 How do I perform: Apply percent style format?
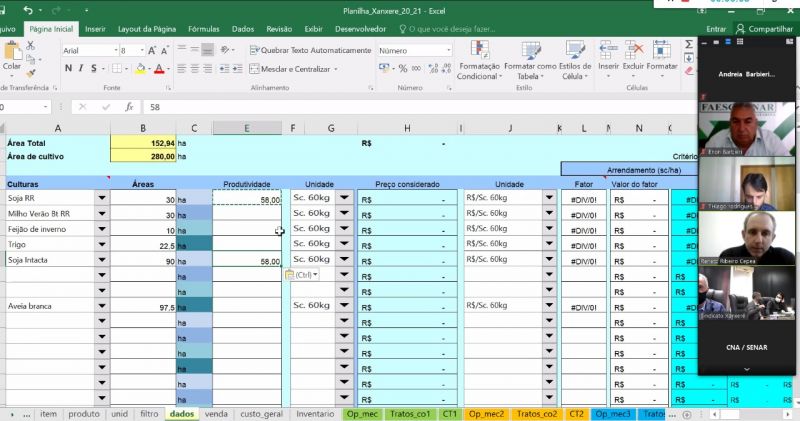pos(403,68)
